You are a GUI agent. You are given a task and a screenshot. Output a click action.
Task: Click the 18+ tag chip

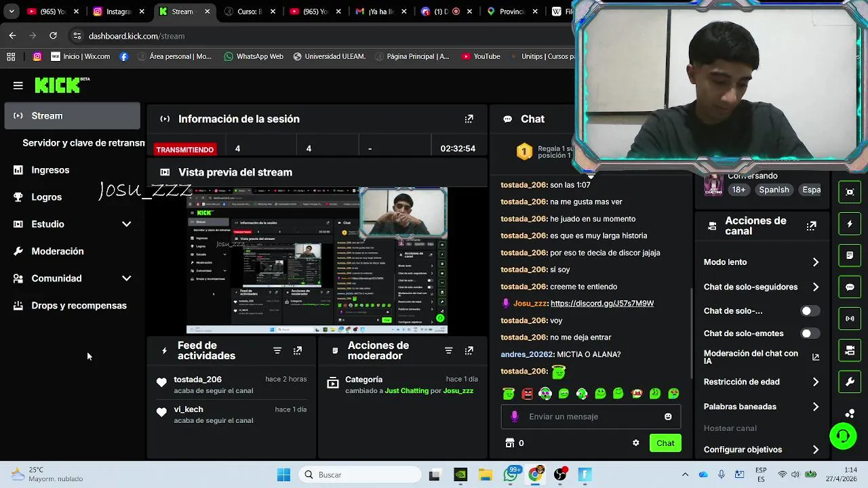[x=738, y=190]
